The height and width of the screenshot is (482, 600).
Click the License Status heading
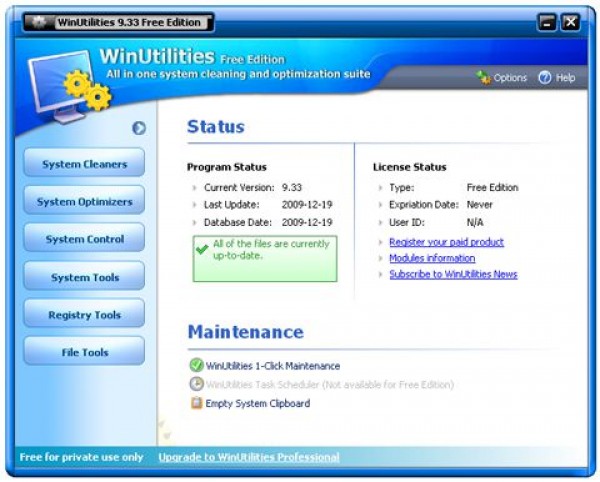click(x=409, y=167)
